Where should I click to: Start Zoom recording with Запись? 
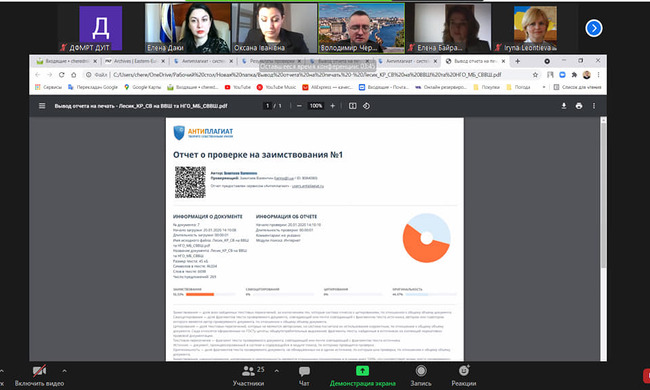coord(421,375)
